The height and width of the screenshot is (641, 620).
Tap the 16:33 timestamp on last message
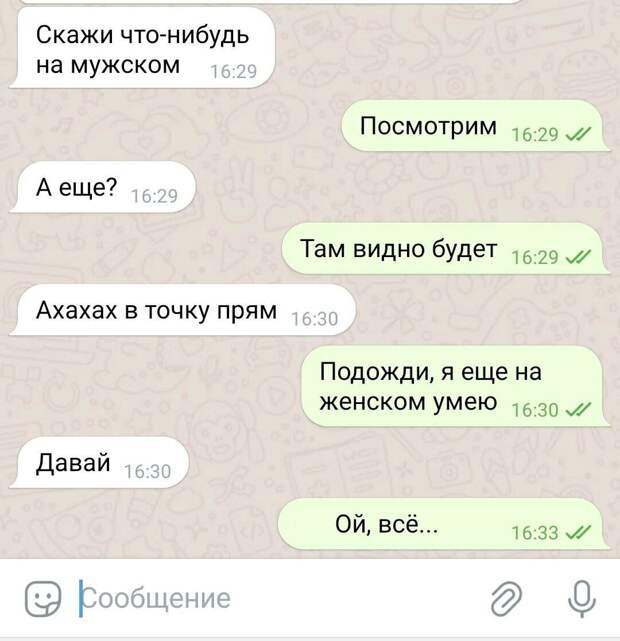tap(535, 533)
